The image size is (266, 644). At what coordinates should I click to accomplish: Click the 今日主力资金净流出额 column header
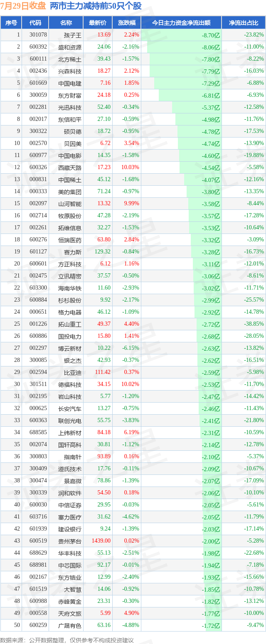pyautogui.click(x=181, y=23)
